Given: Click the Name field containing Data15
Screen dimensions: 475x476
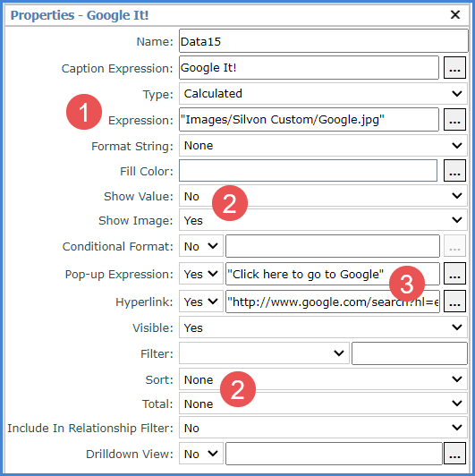Looking at the screenshot, I should [324, 40].
